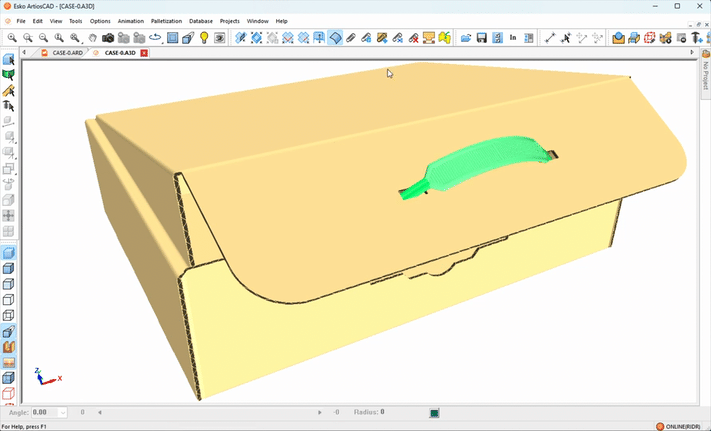Toggle the highlighted solid blue cube view mode
This screenshot has width=711, height=431.
[x=8, y=253]
